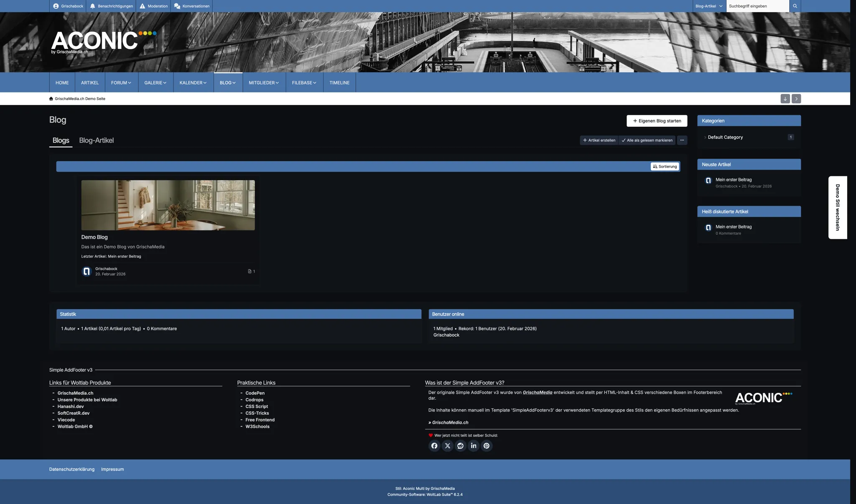Viewport: 856px width, 504px height.
Task: Open ARTIKEL menu item
Action: (x=90, y=83)
